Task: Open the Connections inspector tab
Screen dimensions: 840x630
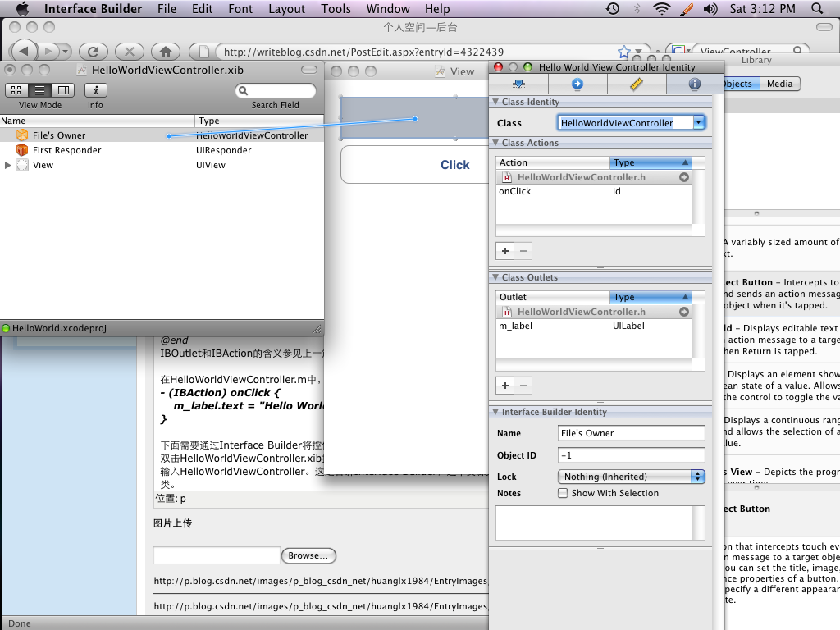Action: click(x=577, y=84)
